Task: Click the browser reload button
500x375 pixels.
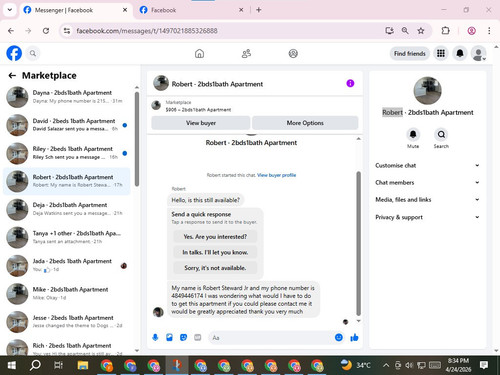Action: tap(46, 31)
